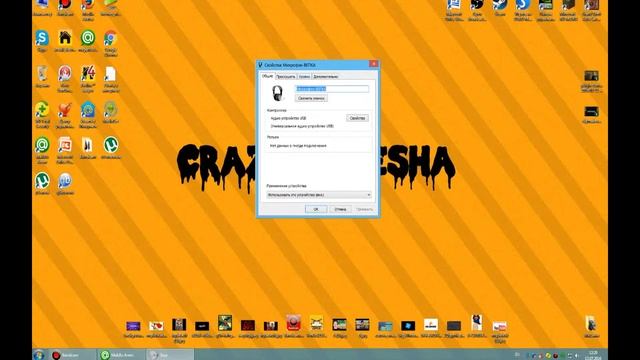The image size is (640, 360).
Task: Open the blank white document desktop file
Action: (x=111, y=74)
